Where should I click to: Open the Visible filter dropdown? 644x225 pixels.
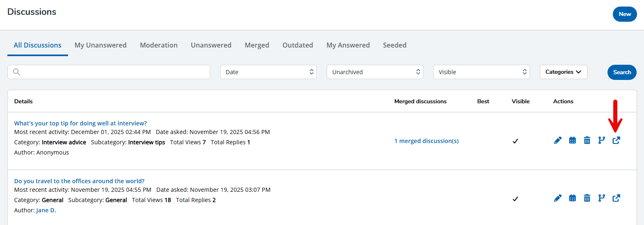point(481,72)
